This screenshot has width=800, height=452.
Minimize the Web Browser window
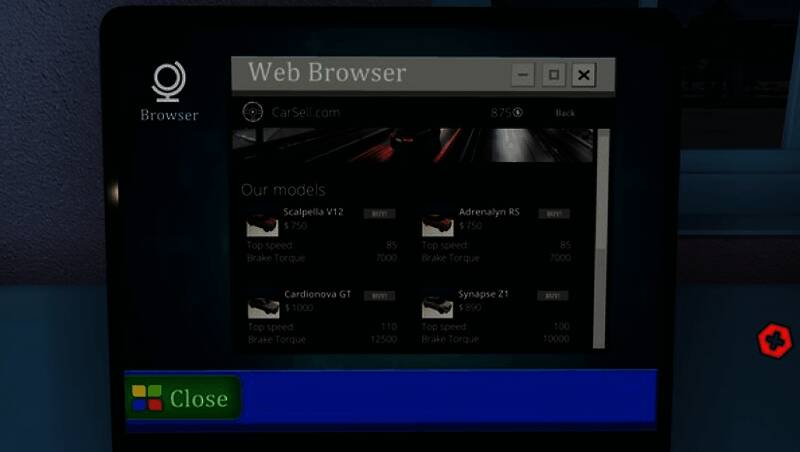click(522, 75)
